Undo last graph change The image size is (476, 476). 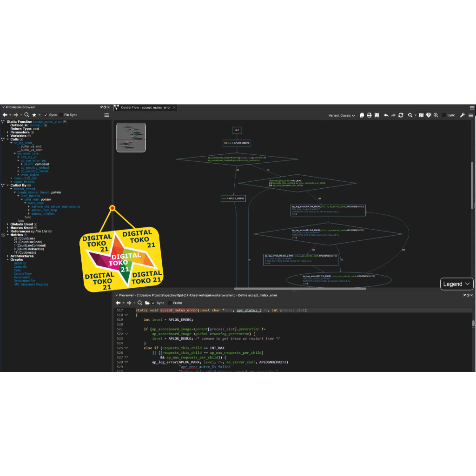386,115
